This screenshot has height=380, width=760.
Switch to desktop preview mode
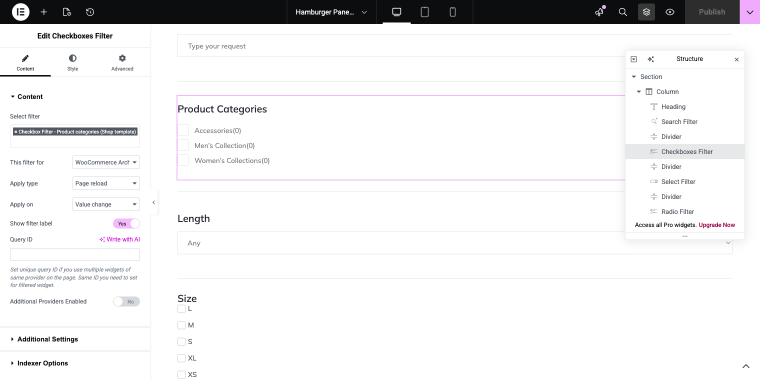tap(396, 12)
